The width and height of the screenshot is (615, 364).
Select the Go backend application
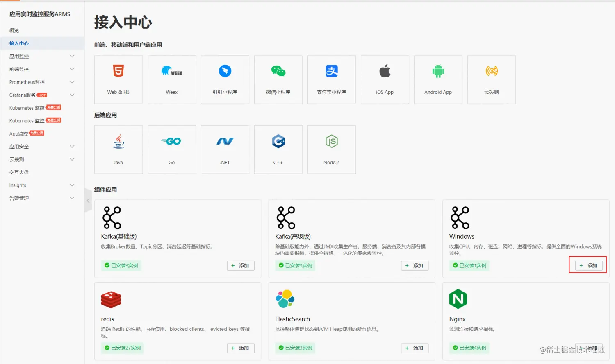[172, 149]
